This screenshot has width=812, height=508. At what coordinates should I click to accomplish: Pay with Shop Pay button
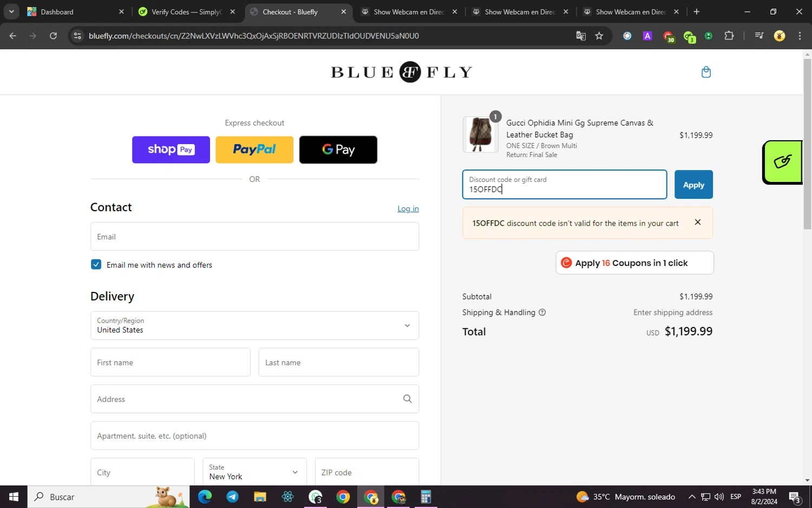click(171, 149)
